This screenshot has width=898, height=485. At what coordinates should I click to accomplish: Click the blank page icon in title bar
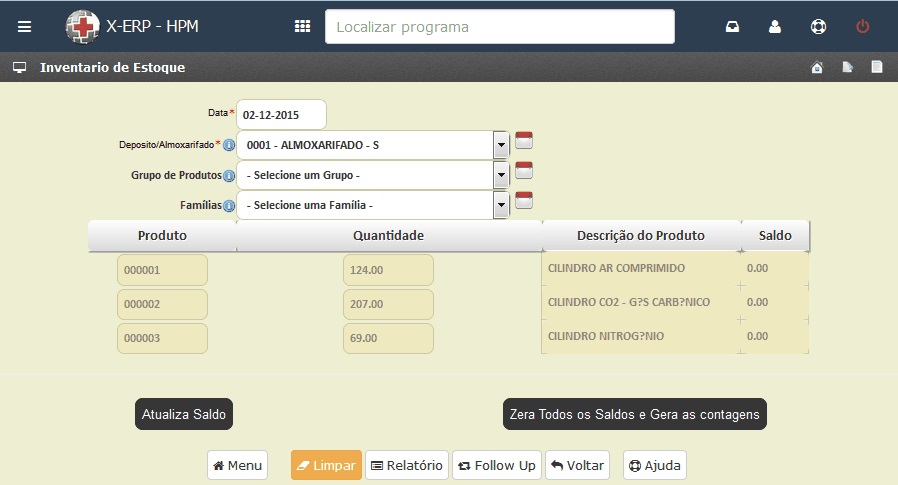point(877,67)
